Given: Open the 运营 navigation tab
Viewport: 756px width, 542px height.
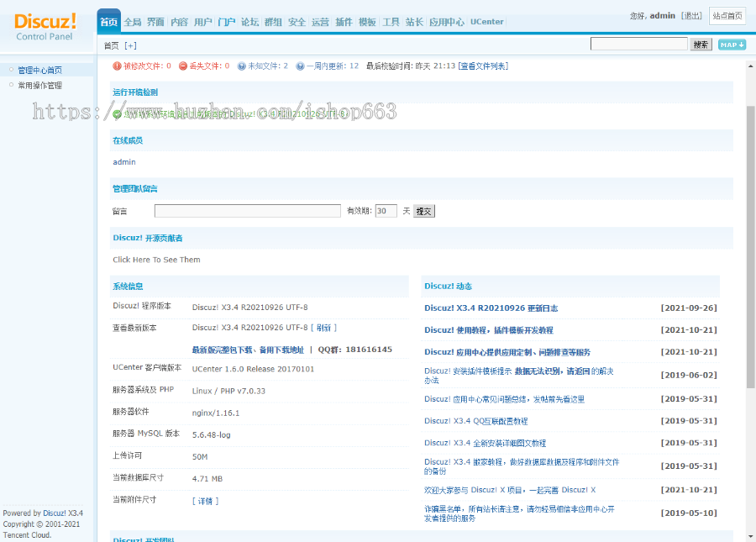Looking at the screenshot, I should [x=320, y=22].
